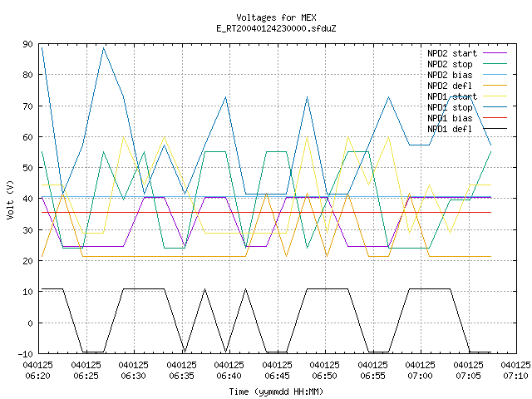532x399 pixels.
Task: Click the 040125 06:30 time tick label
Action: pyautogui.click(x=133, y=371)
